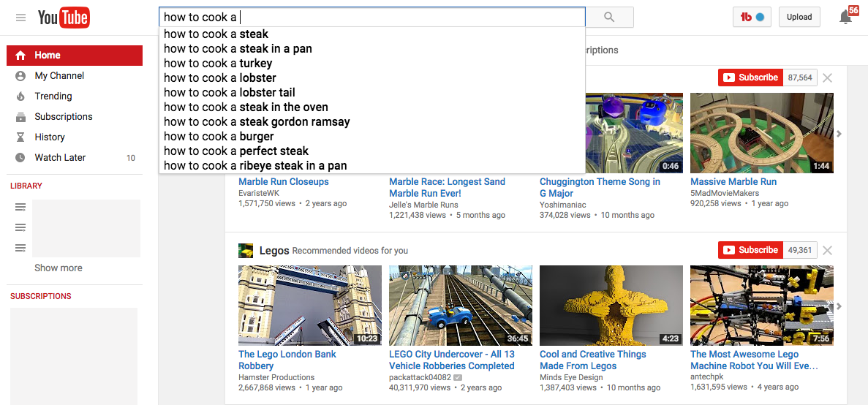Open History in the sidebar
This screenshot has height=405, width=868.
pos(75,137)
